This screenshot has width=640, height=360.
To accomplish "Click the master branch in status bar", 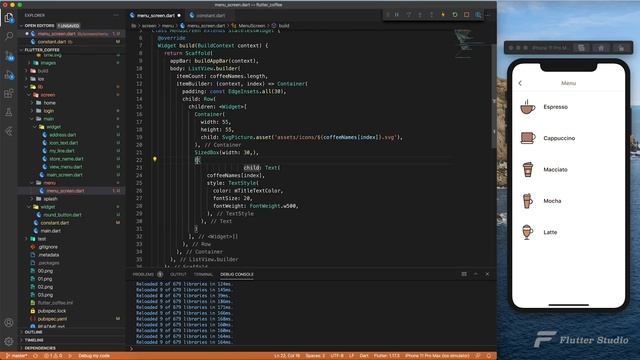I will (16, 356).
